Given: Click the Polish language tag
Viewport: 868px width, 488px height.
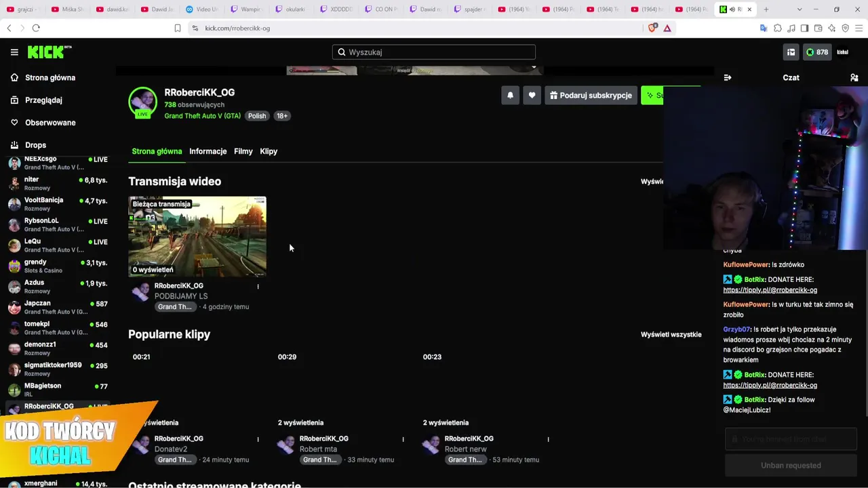Looking at the screenshot, I should (257, 116).
